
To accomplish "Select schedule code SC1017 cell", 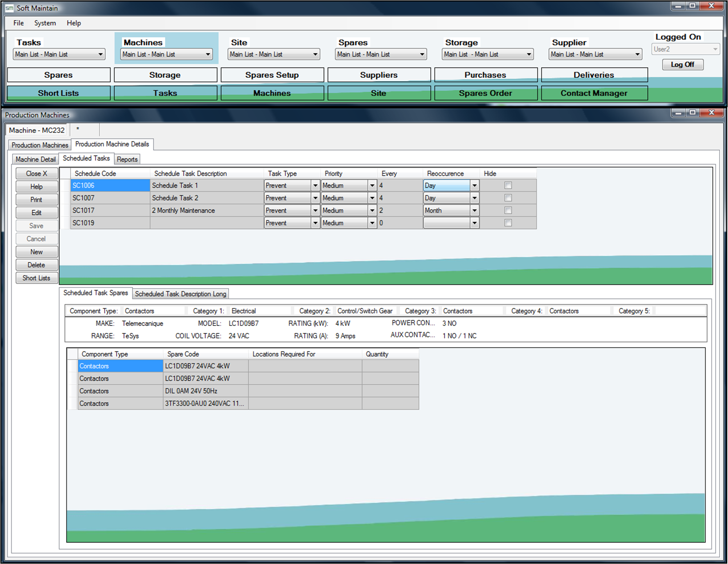I will [110, 210].
